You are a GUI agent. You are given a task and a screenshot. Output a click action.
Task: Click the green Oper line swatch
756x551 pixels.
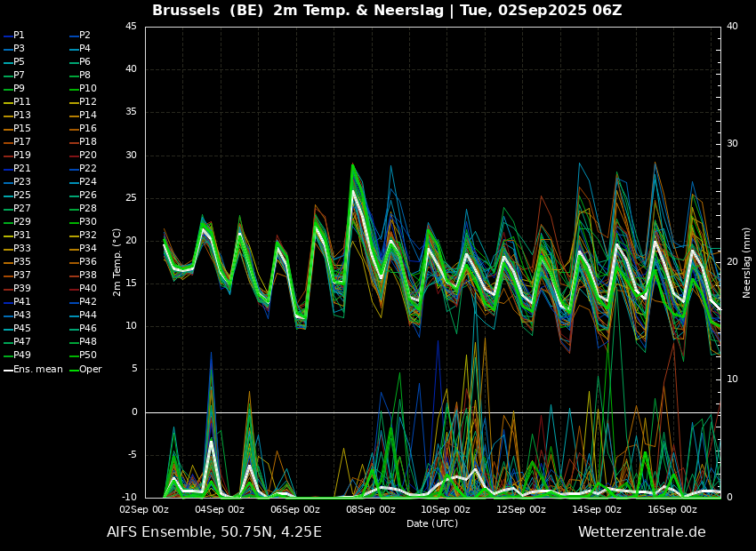pos(74,370)
